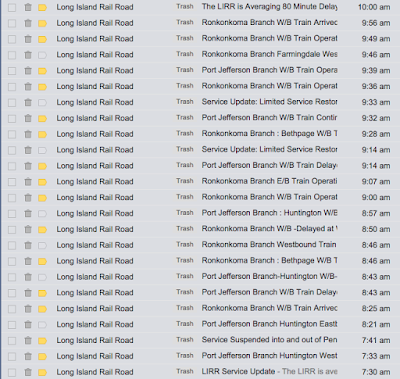Click the 9:36 am timestamp
The height and width of the screenshot is (379, 400).
(376, 86)
